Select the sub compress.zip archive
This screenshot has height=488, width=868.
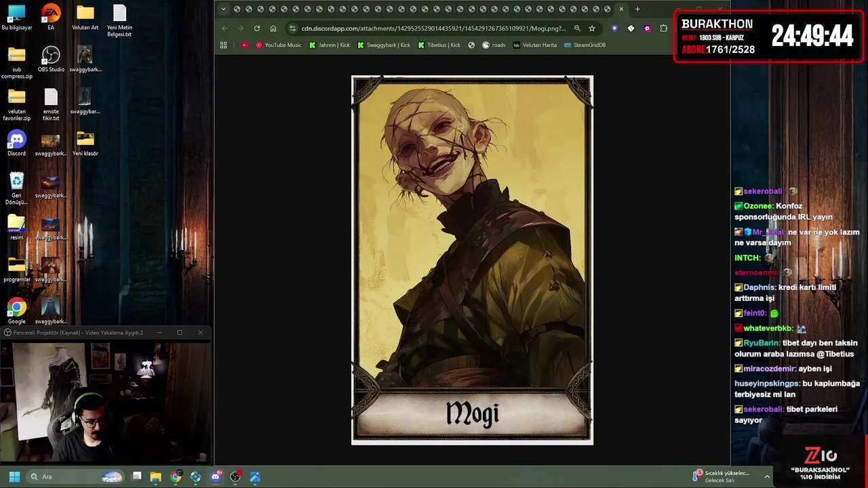17,63
